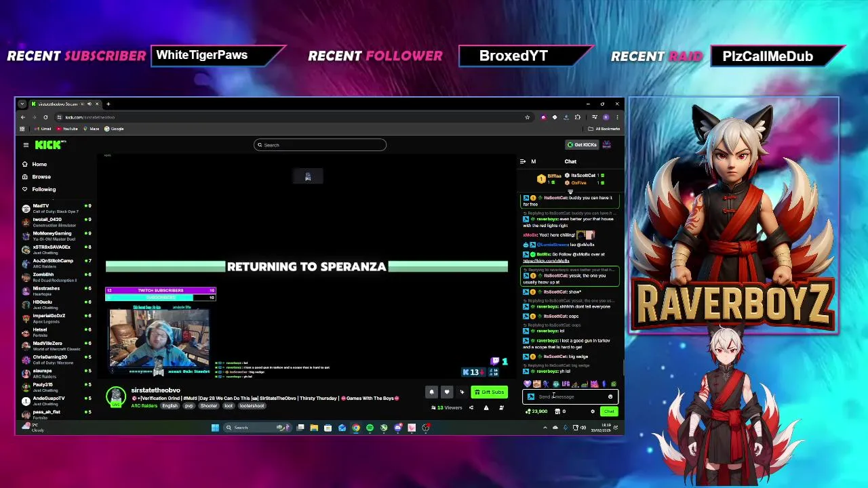This screenshot has width=868, height=488.
Task: Open the Gmail bookmark
Action: point(43,129)
